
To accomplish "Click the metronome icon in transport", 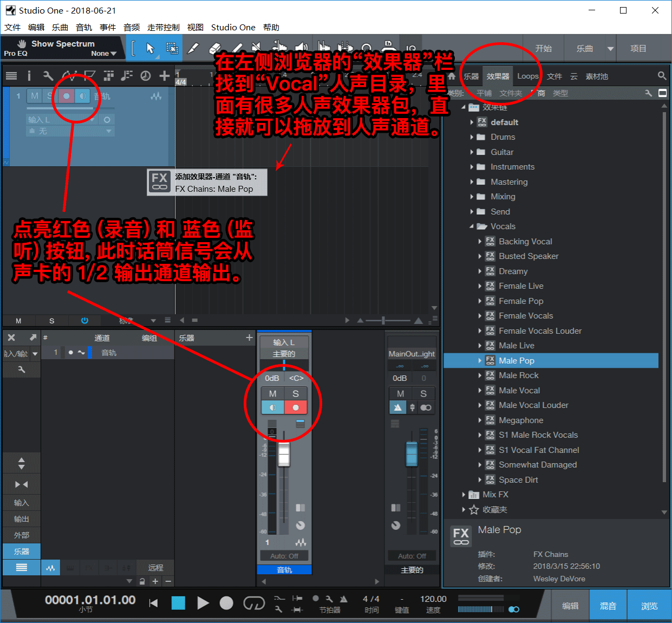I will coord(343,599).
